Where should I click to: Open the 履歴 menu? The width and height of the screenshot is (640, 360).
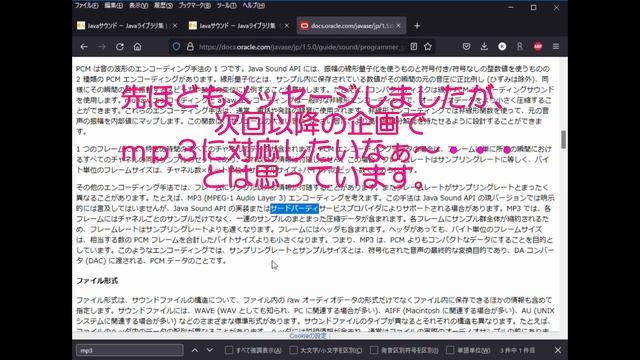(x=163, y=5)
